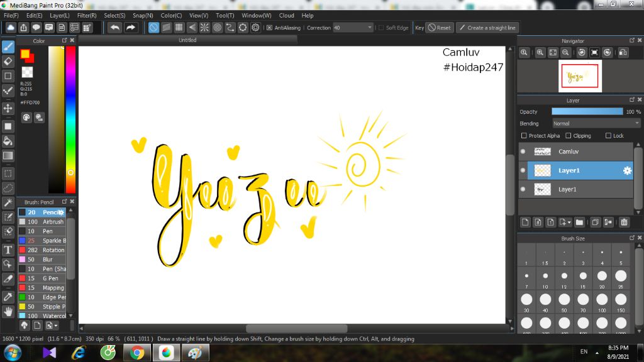Click the Navigator canvas thumbnail

pos(580,76)
